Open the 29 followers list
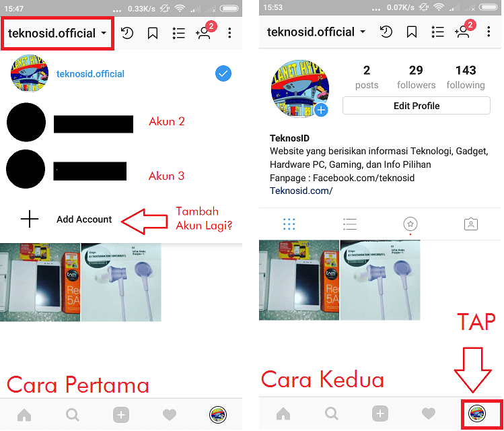Viewport: 504px width, 431px height. [416, 77]
